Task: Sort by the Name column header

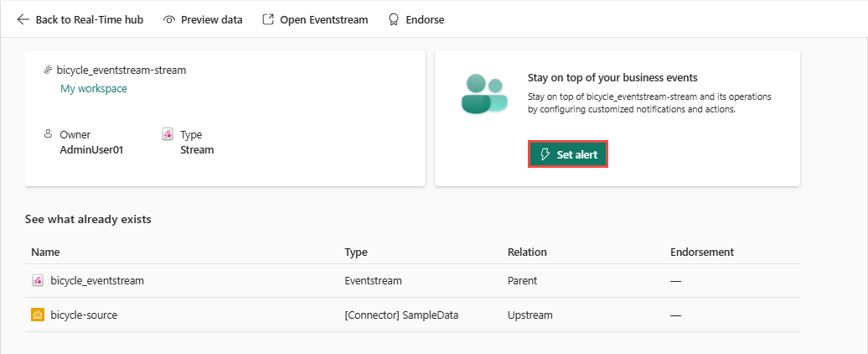Action: click(x=45, y=252)
